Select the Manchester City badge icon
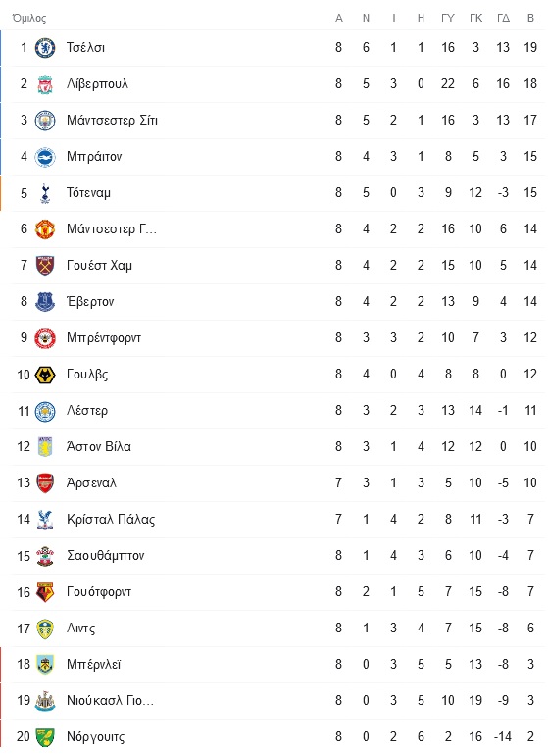This screenshot has height=756, width=548. pos(45,120)
